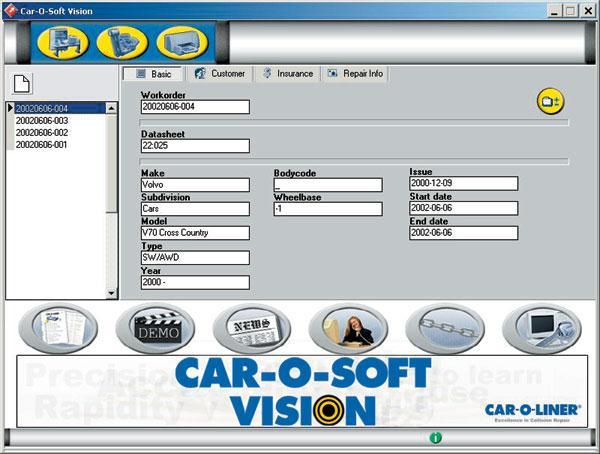Click the Issue field showing 2000-12-09
This screenshot has height=454, width=600.
point(464,183)
